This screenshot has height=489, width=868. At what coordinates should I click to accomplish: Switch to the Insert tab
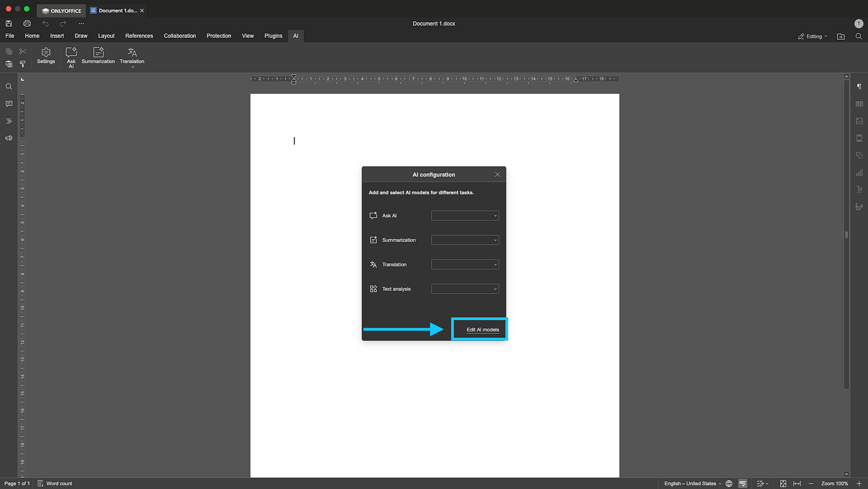coord(57,36)
